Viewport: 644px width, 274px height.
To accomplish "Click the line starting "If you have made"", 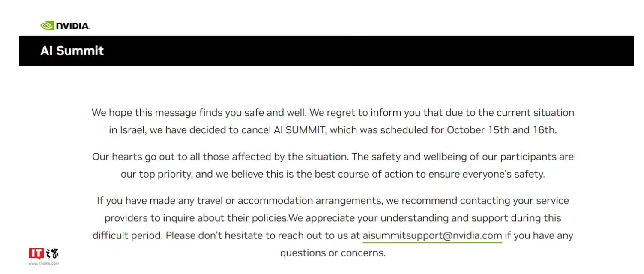I will pos(333,201).
